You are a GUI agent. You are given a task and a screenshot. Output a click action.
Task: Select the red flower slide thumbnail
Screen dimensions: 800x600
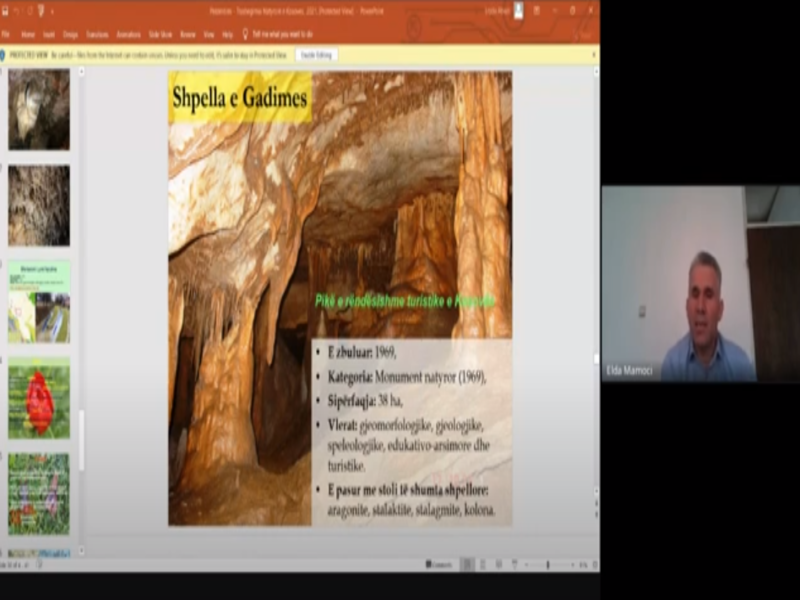pos(39,400)
